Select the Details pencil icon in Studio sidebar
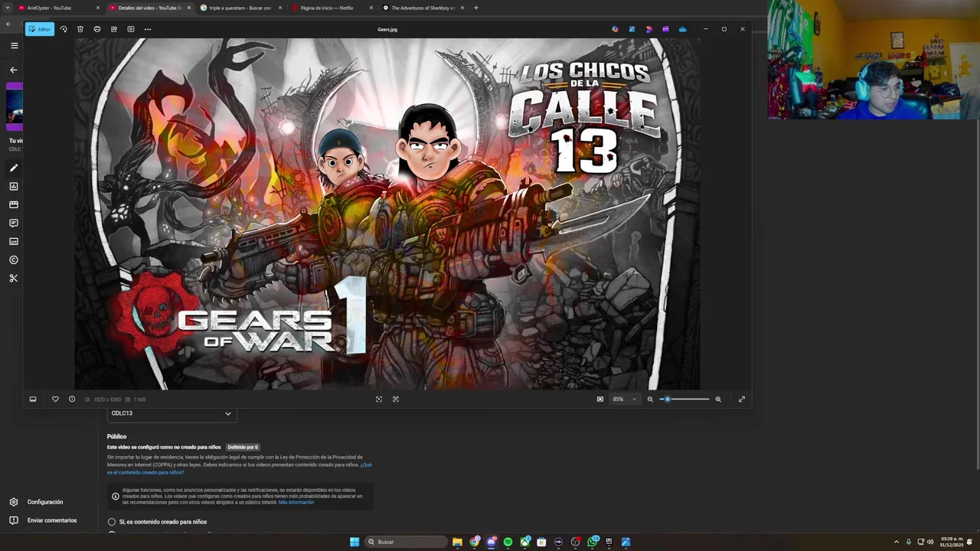 pos(13,168)
